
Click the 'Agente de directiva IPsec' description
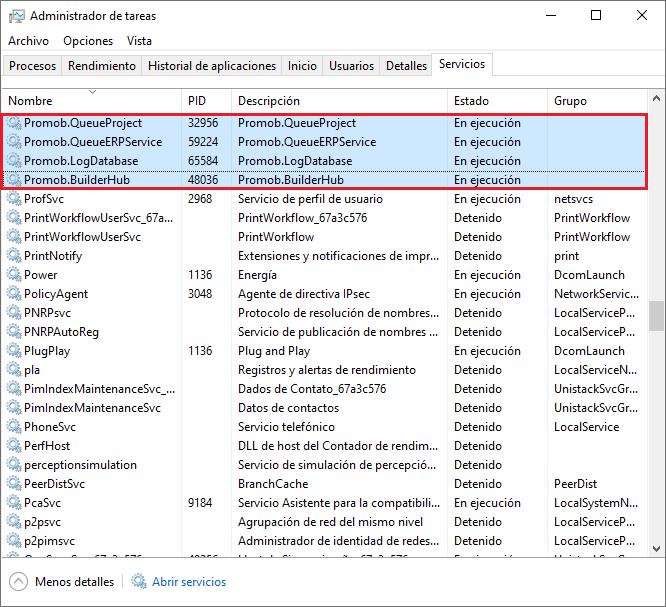coord(304,294)
